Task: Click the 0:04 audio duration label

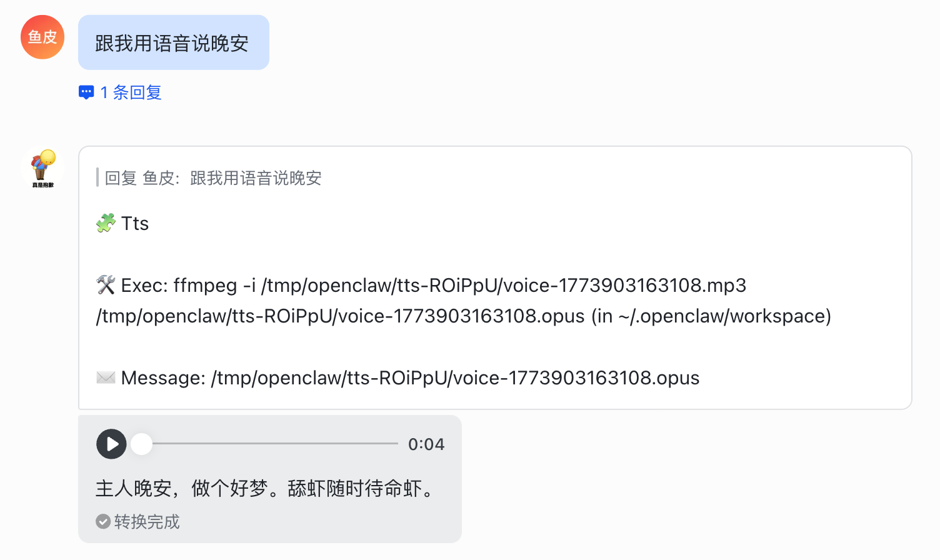Action: (426, 444)
